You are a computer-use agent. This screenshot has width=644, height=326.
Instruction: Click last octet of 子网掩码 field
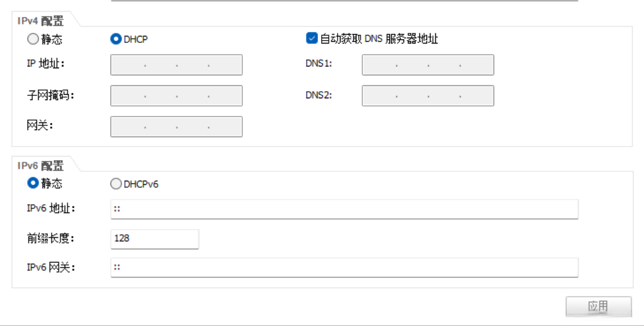click(225, 95)
